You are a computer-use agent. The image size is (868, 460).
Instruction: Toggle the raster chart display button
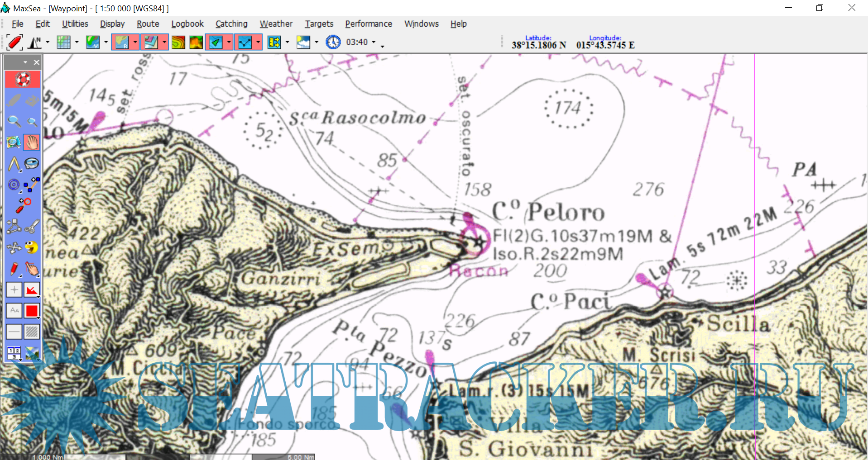tap(121, 42)
